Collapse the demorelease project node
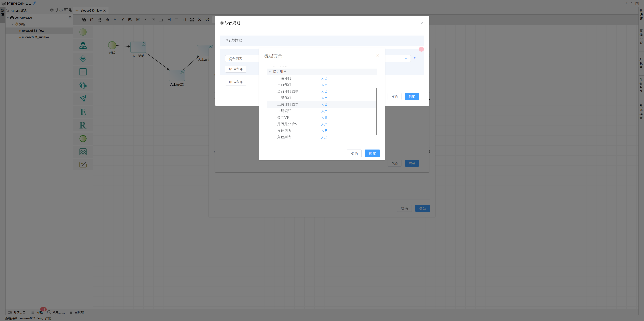 8,18
